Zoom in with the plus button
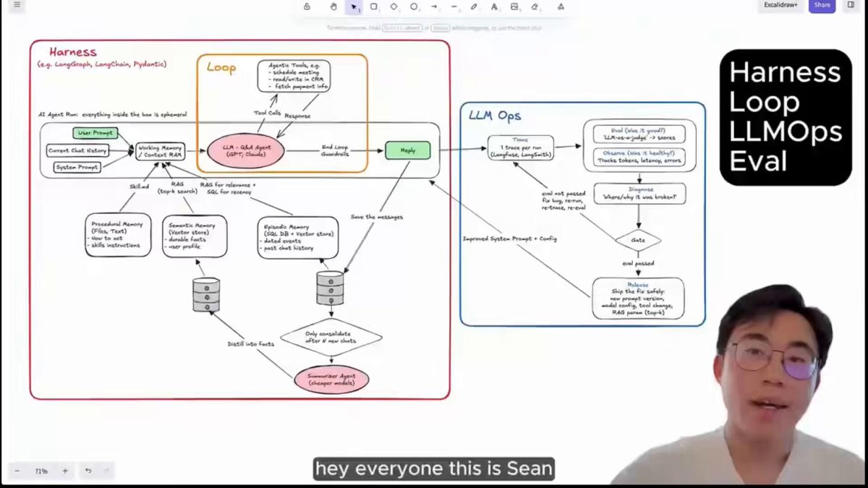Screen dimensions: 868x488 click(65, 471)
